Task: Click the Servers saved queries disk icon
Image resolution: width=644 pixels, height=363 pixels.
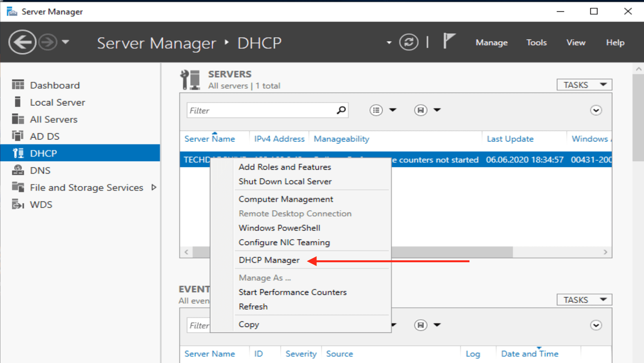Action: [x=420, y=110]
